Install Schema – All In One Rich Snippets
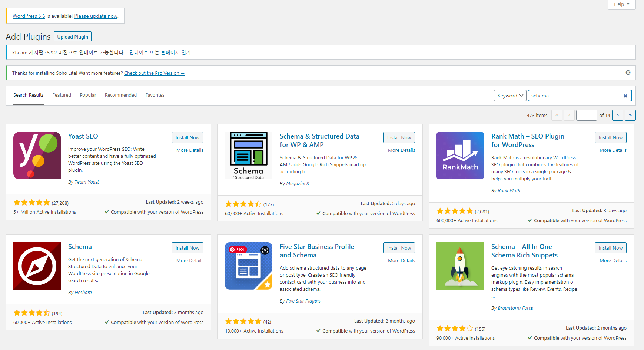This screenshot has height=350, width=644. [611, 248]
